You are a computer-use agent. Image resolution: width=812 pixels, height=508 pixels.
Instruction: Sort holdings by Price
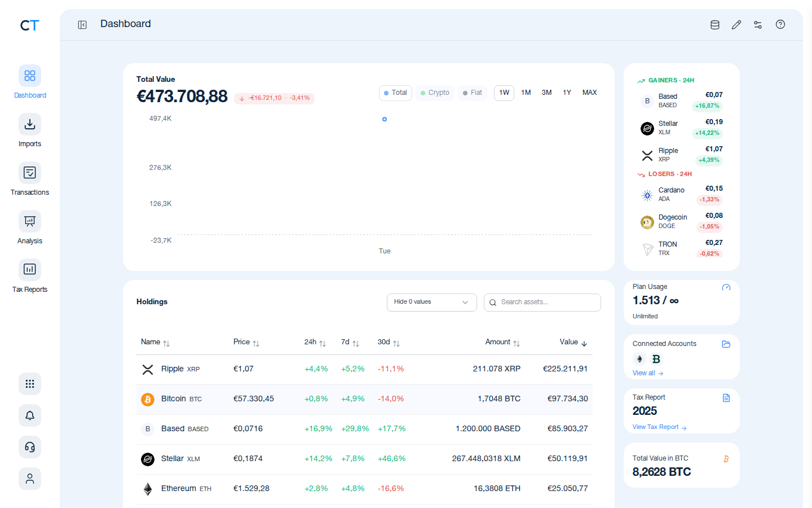[x=246, y=343]
